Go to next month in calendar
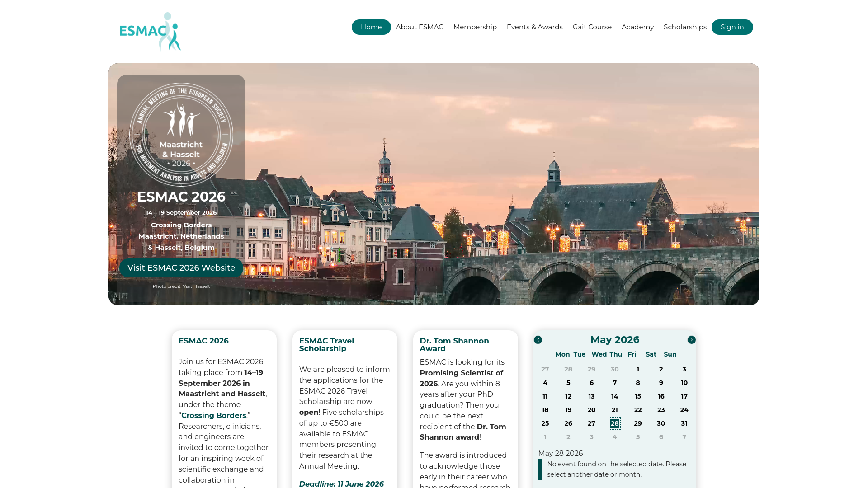This screenshot has width=868, height=488. [692, 340]
